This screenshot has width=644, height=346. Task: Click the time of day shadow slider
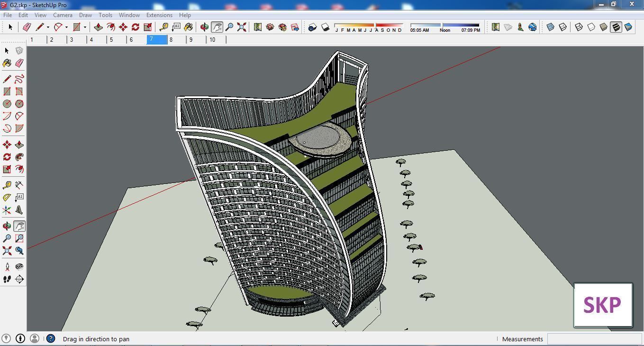(x=445, y=25)
